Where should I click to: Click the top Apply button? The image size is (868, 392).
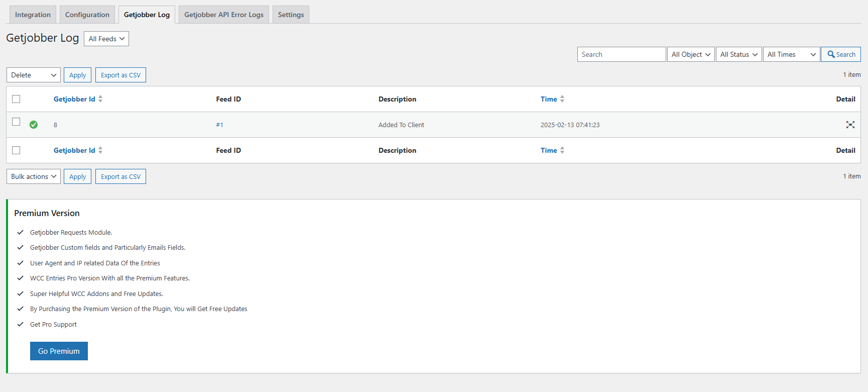[77, 75]
